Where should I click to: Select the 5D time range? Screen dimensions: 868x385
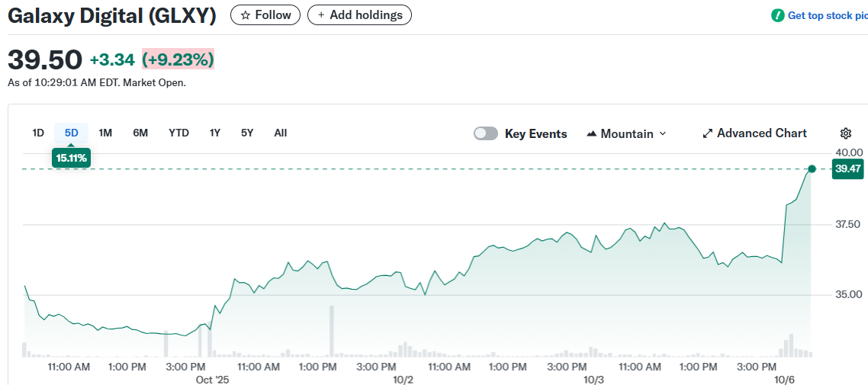pyautogui.click(x=71, y=133)
